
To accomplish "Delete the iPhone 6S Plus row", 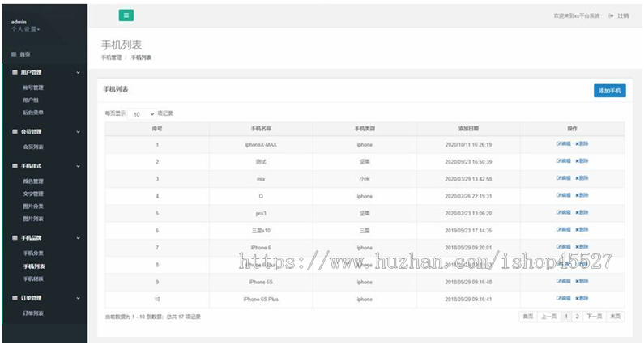I will click(582, 299).
